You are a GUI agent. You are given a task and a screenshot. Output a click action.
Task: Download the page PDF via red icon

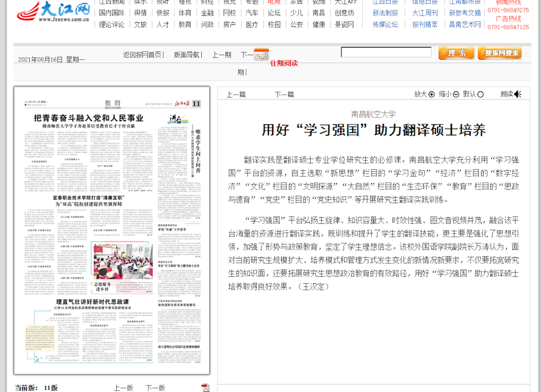pyautogui.click(x=205, y=387)
